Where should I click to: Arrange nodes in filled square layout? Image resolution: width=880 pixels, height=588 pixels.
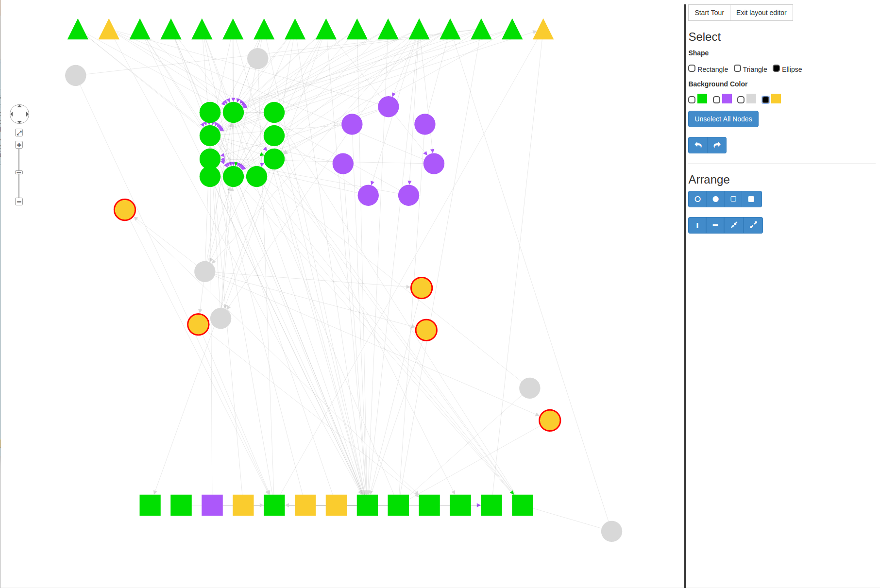pyautogui.click(x=751, y=199)
